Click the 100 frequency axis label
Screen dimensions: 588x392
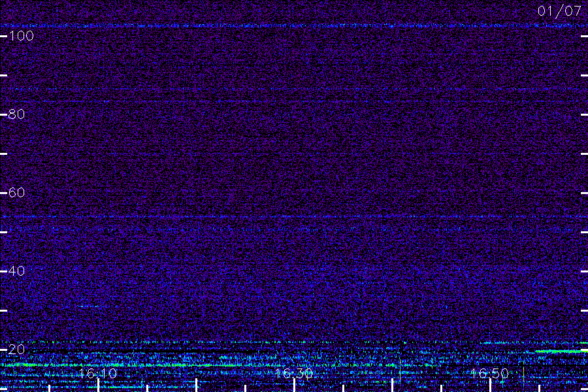tap(22, 36)
